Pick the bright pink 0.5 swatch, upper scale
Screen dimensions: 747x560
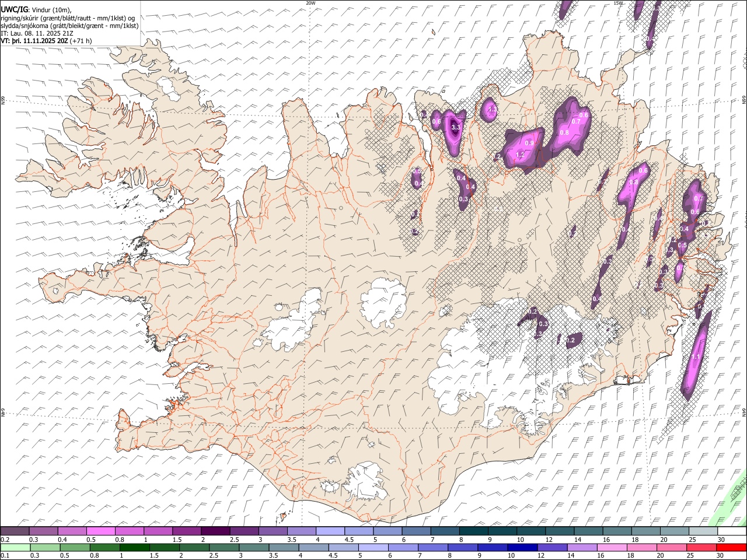[x=100, y=531]
